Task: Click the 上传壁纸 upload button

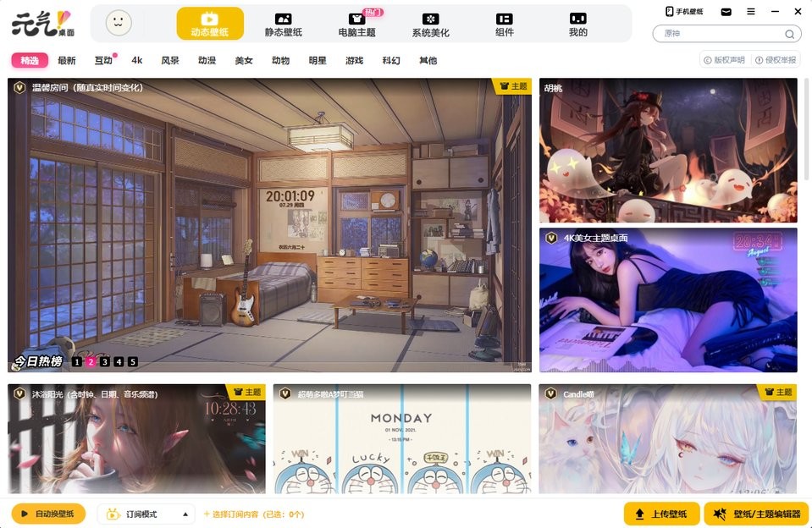Action: click(661, 514)
